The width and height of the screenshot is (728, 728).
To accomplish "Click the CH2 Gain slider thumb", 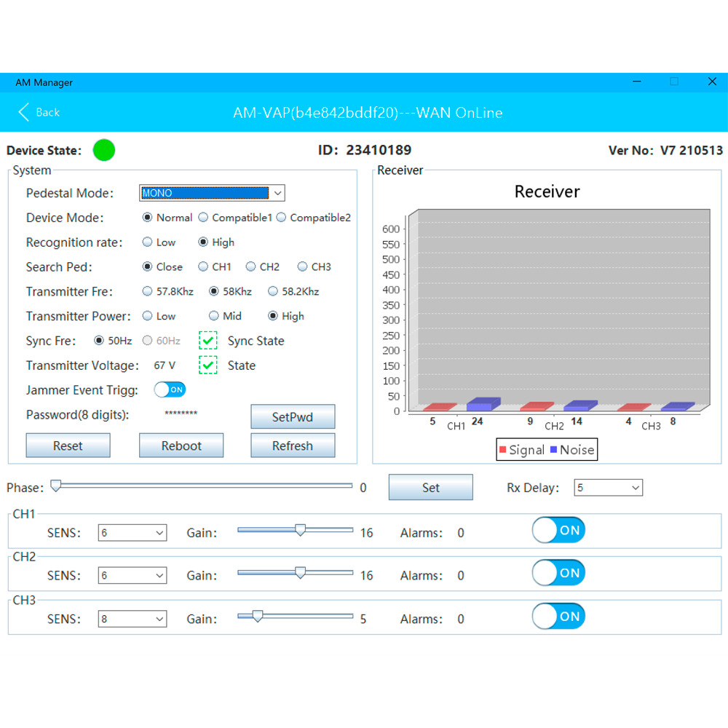I will point(300,573).
